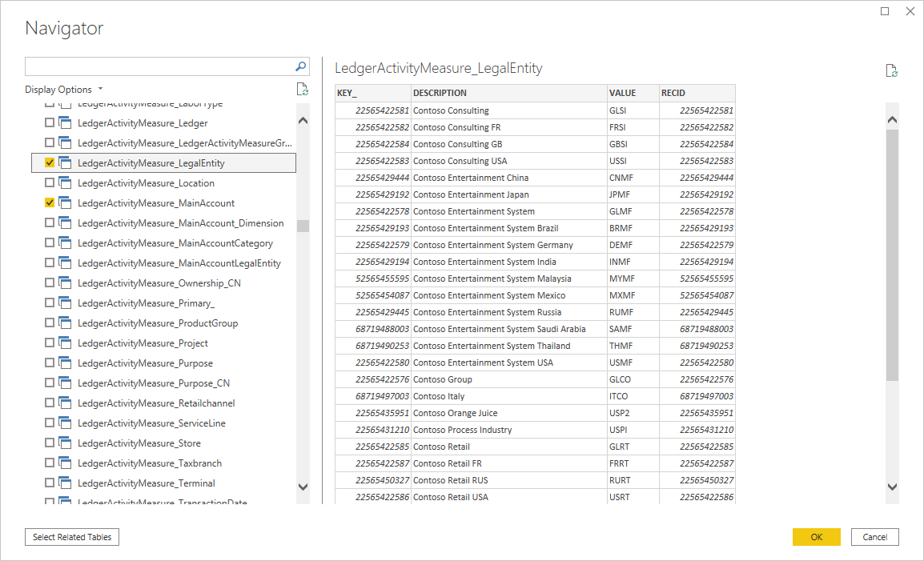Screen dimensions: 924x561
Task: Uncheck LedgerActivityMeasure_LegalEntity checkbox
Action: [50, 162]
